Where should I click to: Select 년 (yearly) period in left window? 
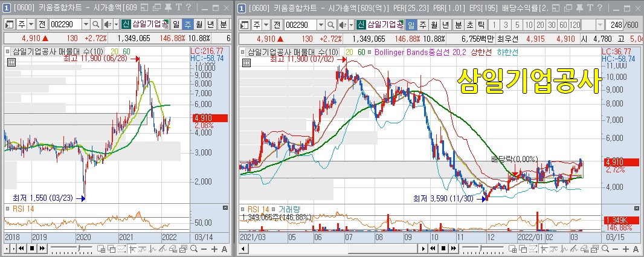pos(211,25)
